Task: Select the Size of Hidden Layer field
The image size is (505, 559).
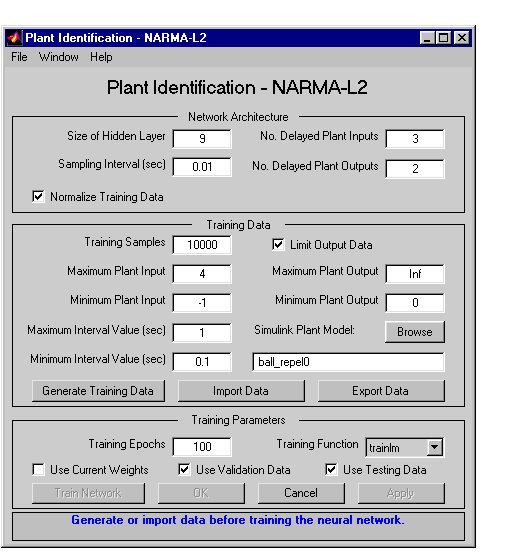Action: (x=202, y=139)
